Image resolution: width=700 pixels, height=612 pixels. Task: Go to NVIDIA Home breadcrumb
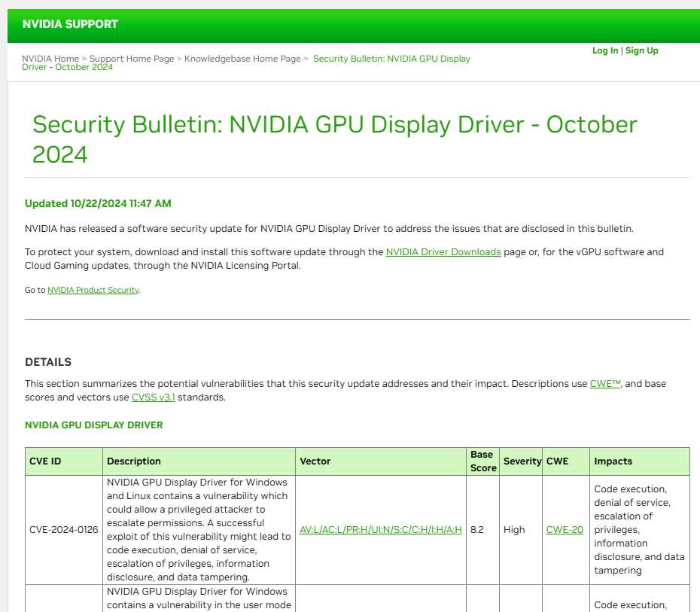click(50, 59)
